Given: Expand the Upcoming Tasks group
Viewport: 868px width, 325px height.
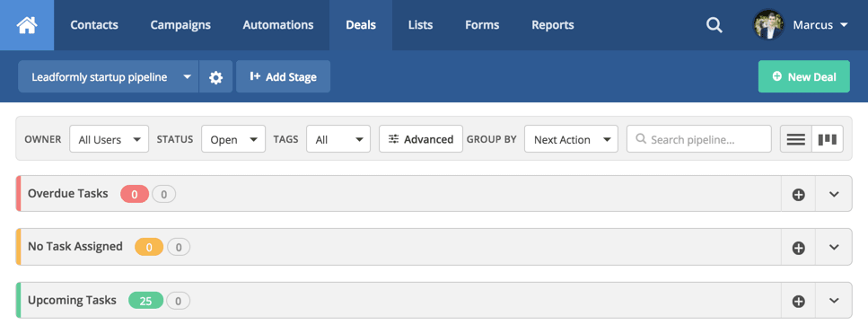Looking at the screenshot, I should pyautogui.click(x=834, y=301).
